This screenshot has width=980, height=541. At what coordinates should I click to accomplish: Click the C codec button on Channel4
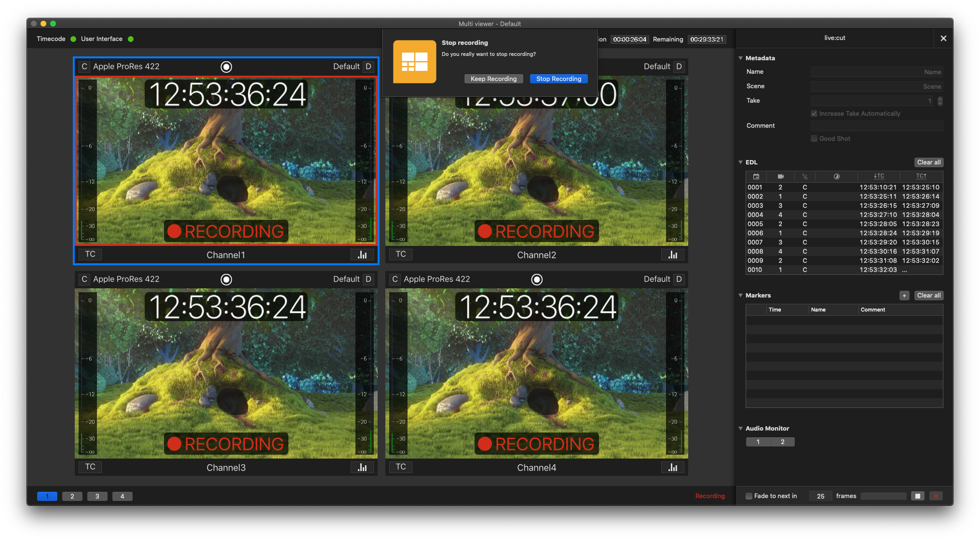[395, 279]
